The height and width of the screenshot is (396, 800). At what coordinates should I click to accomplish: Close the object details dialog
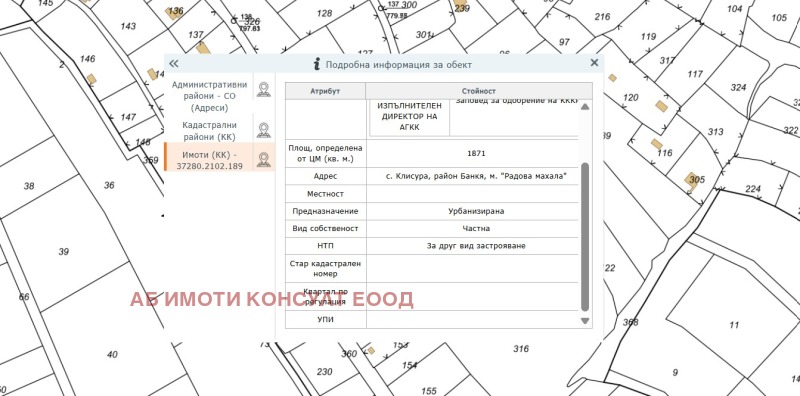[594, 63]
